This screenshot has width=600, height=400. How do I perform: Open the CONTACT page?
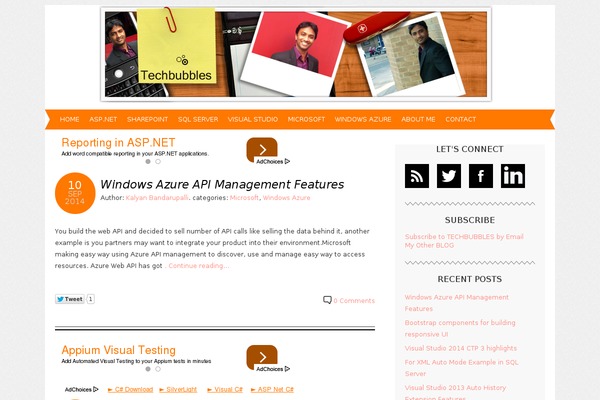461,119
